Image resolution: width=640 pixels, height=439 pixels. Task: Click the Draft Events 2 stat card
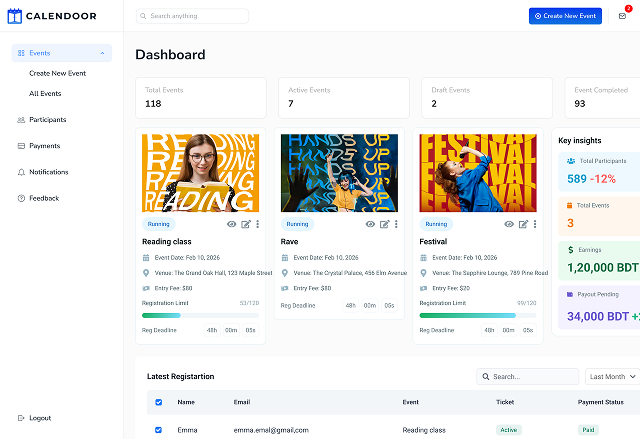click(x=487, y=98)
